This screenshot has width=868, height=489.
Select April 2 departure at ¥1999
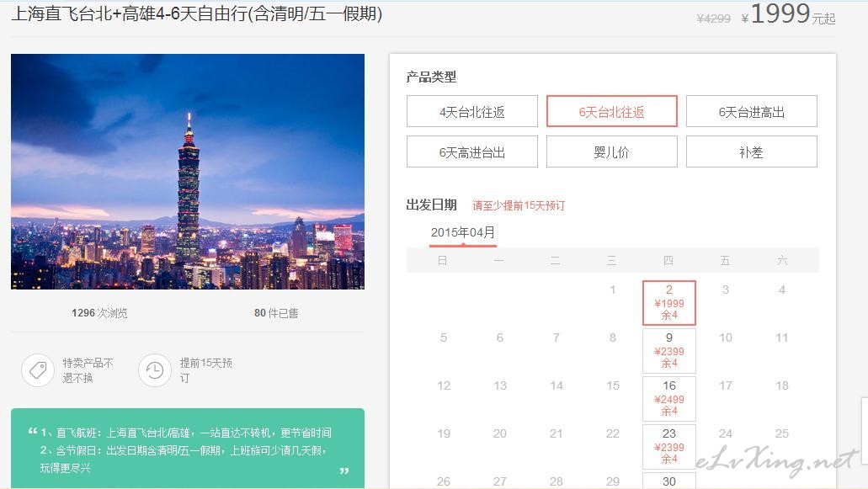[668, 303]
